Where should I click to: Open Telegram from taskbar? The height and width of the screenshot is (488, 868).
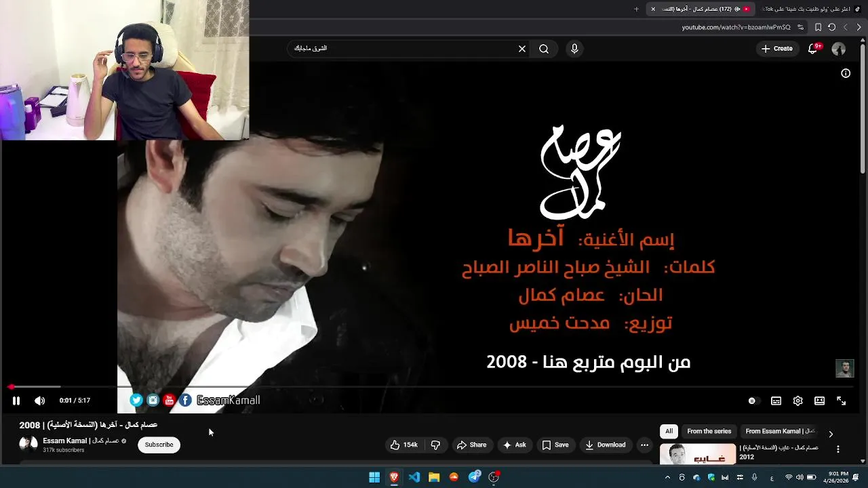tap(475, 477)
